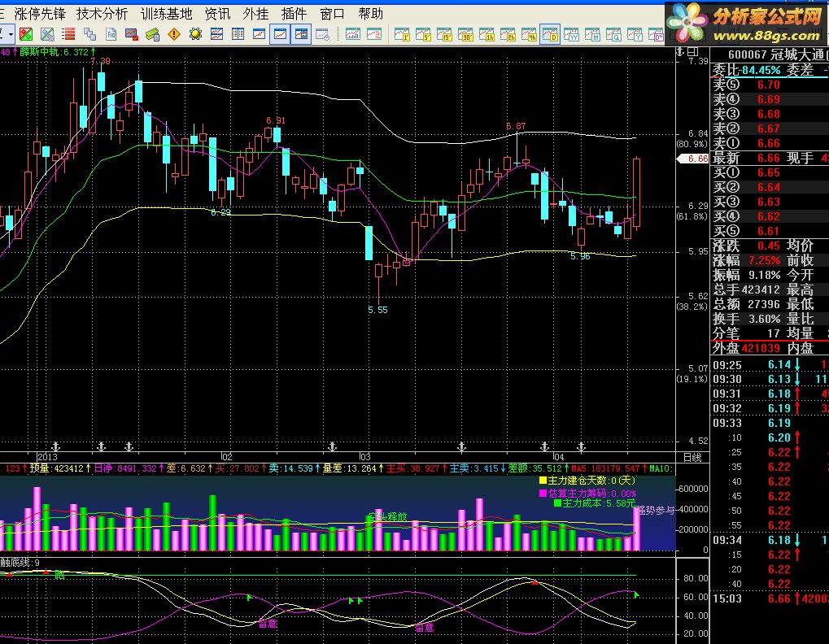Screen dimensions: 829x644
Task: Click the event marker just before 03
Action: [332, 447]
